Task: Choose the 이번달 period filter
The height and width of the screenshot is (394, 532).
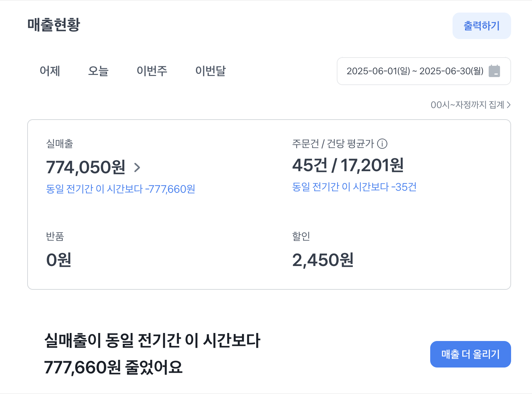Action: (211, 71)
